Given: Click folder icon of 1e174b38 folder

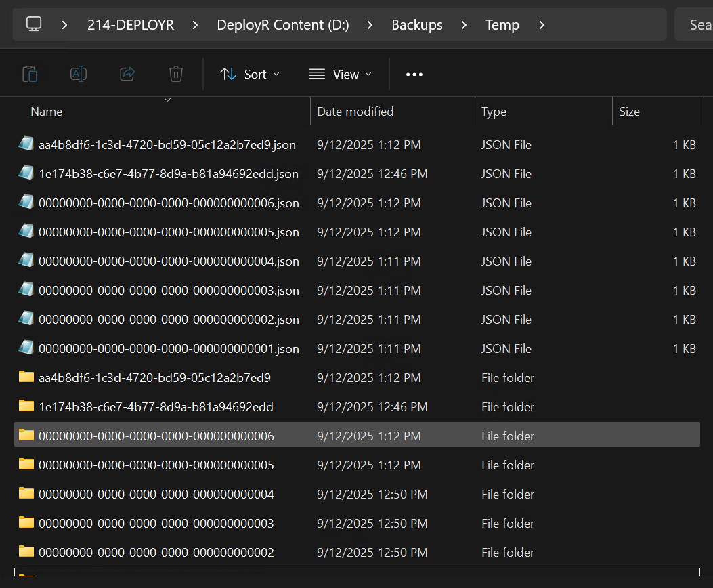Looking at the screenshot, I should click(26, 406).
